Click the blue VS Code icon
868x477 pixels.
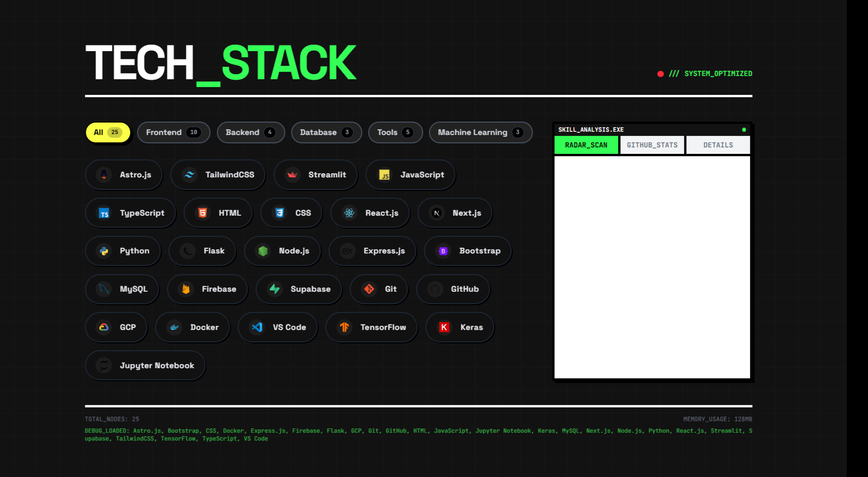click(257, 327)
